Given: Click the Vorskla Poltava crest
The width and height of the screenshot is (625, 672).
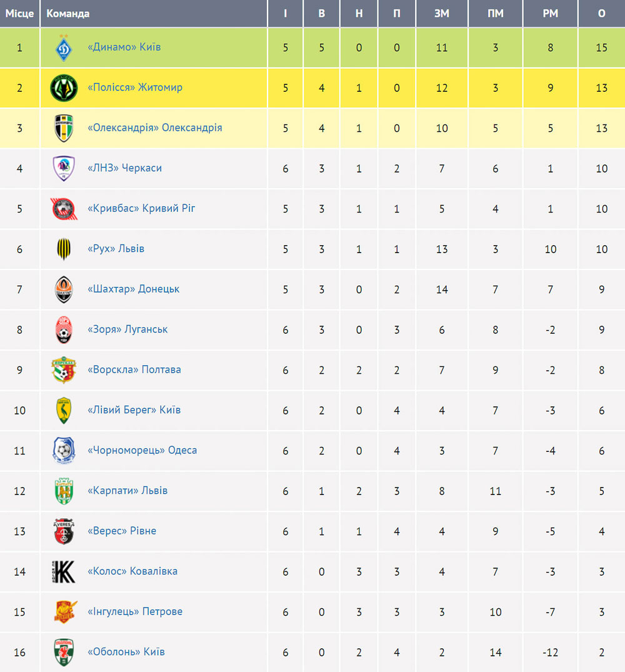Looking at the screenshot, I should (64, 370).
